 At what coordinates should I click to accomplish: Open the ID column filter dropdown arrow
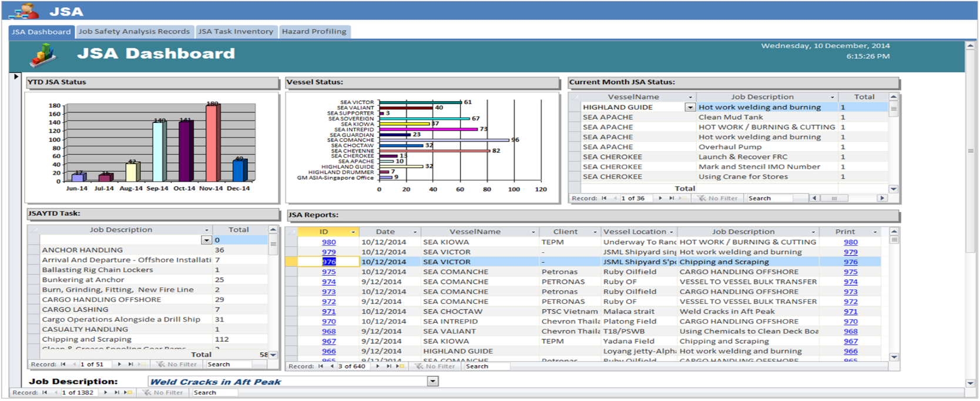tap(353, 232)
